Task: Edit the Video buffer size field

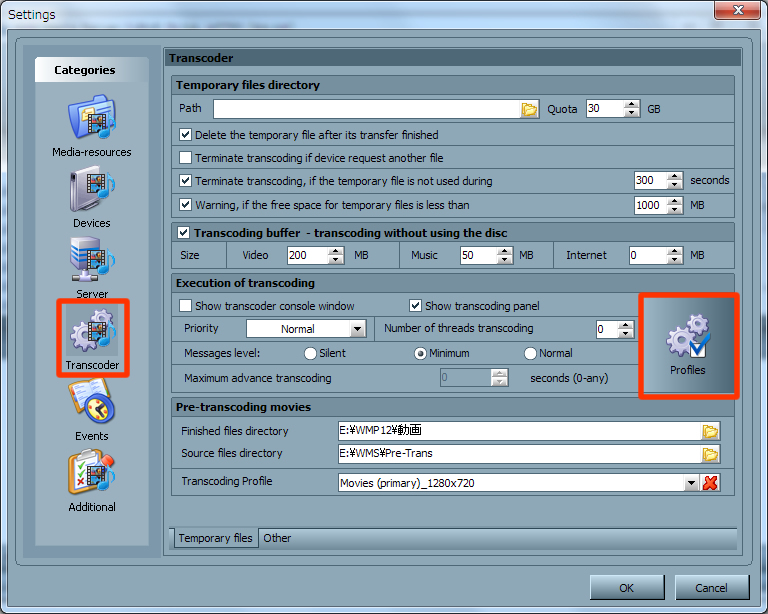Action: coord(308,255)
